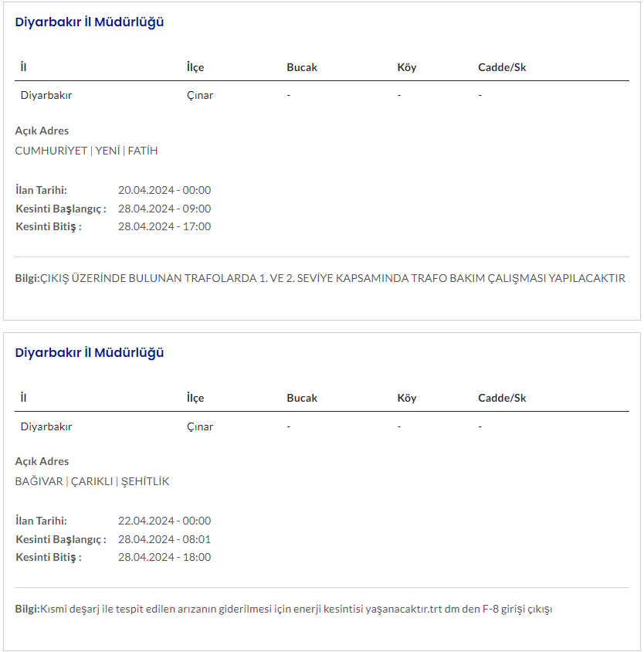
Task: Select the Diyarbakır province cell in BAĞIVAR card
Action: coord(46,426)
